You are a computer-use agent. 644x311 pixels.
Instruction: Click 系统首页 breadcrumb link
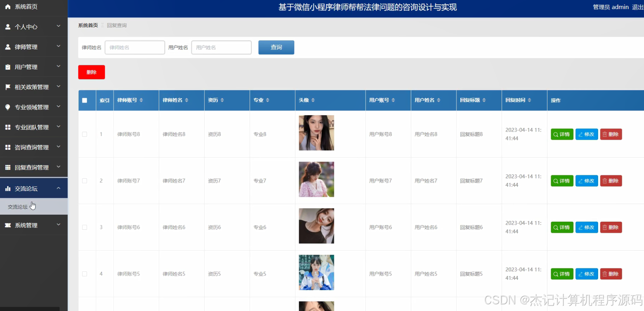coord(88,25)
